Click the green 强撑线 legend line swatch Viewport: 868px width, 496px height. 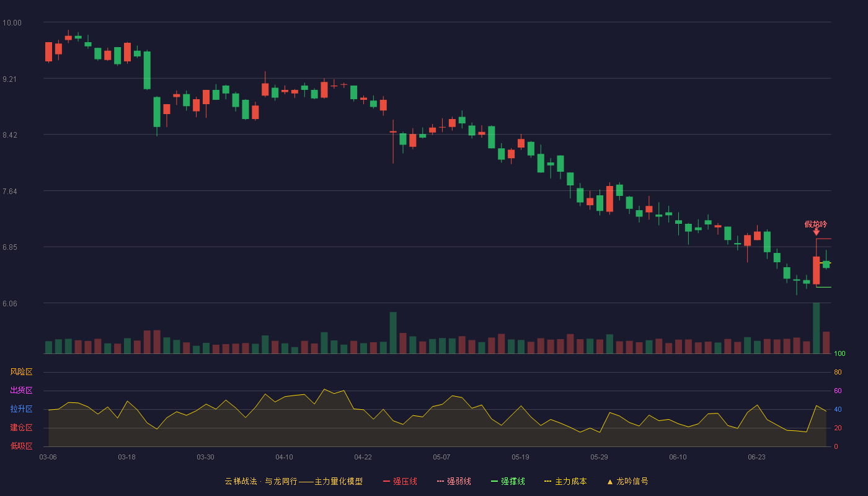coord(494,482)
